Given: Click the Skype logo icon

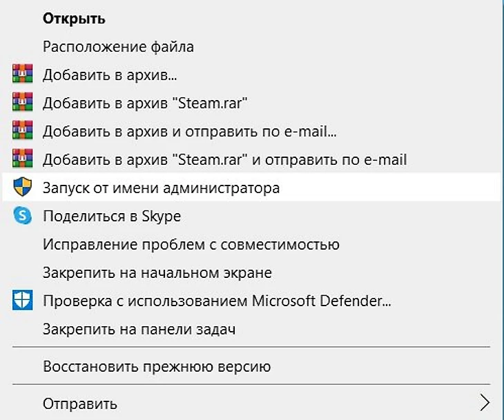Looking at the screenshot, I should (23, 216).
